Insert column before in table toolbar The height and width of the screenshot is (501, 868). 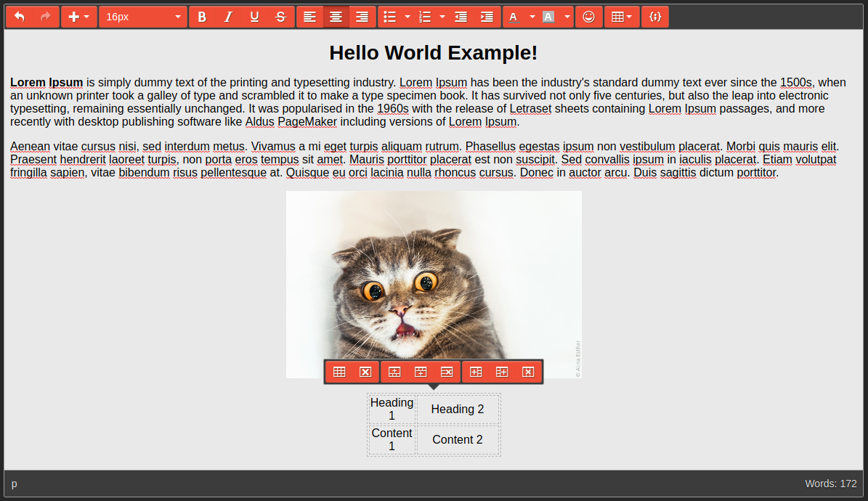tap(476, 372)
